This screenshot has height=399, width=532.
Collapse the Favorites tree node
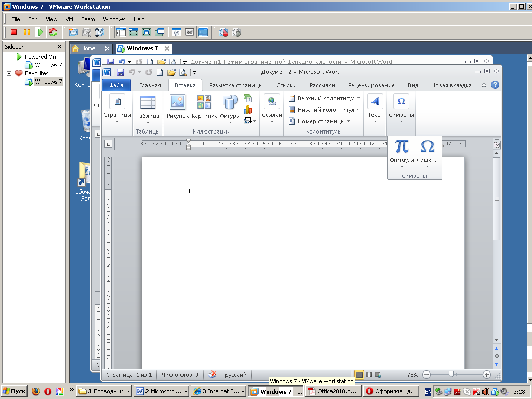(9, 73)
